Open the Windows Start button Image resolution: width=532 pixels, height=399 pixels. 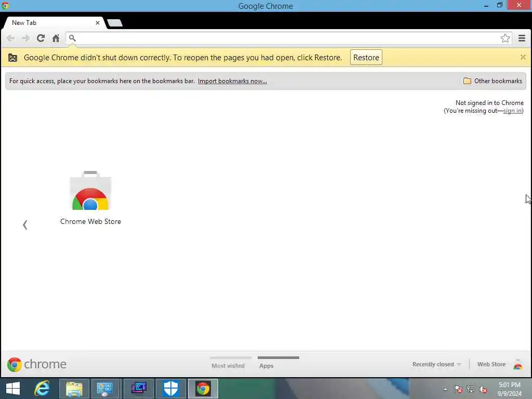pyautogui.click(x=13, y=389)
